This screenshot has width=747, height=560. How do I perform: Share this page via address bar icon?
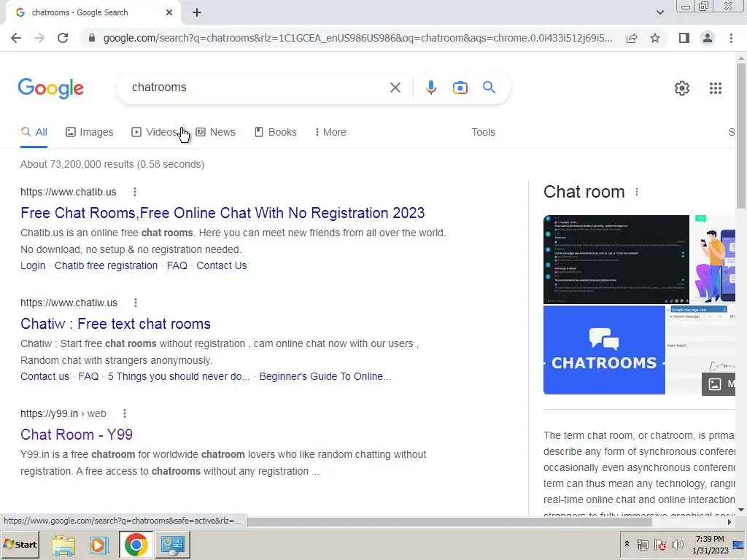click(632, 38)
